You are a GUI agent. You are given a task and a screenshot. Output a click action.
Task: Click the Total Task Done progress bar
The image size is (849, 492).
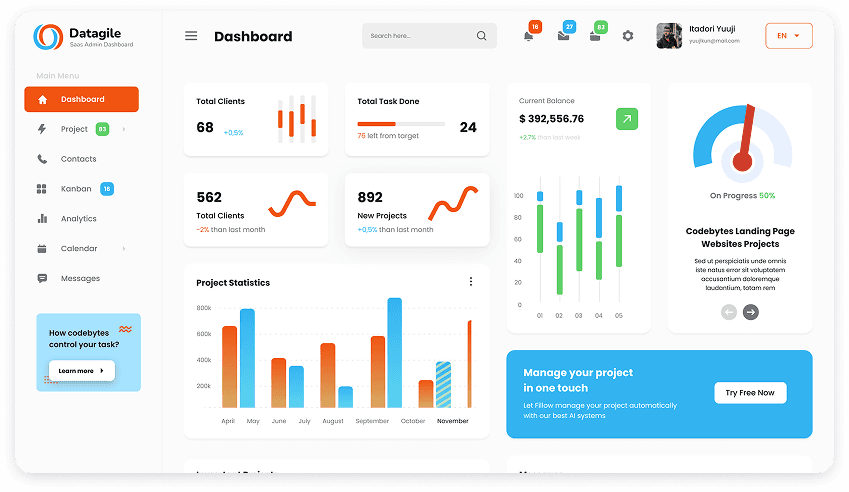(x=401, y=124)
